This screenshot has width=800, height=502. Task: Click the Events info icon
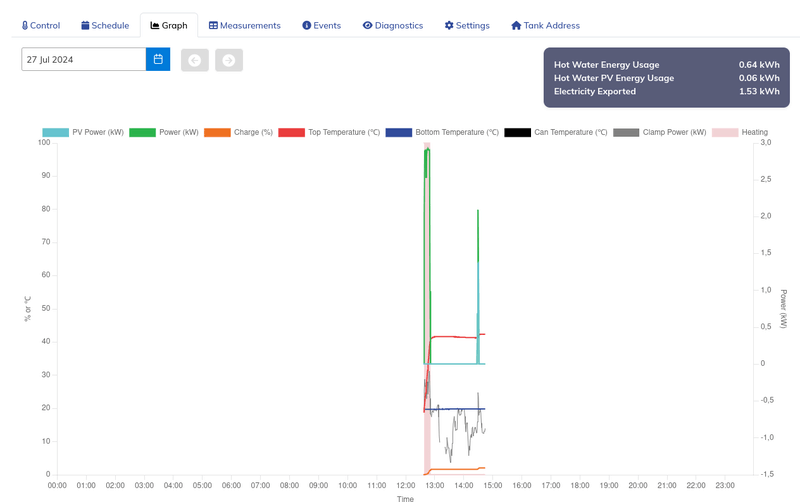point(307,26)
